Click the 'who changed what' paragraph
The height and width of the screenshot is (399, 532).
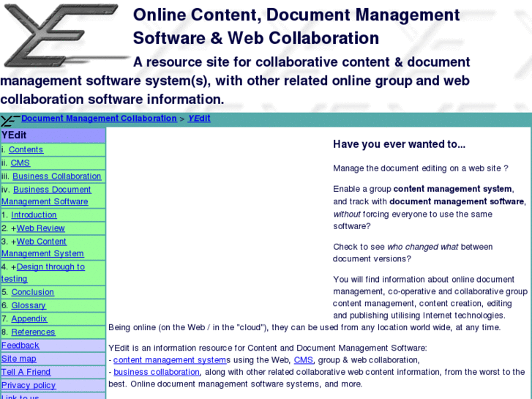(413, 253)
